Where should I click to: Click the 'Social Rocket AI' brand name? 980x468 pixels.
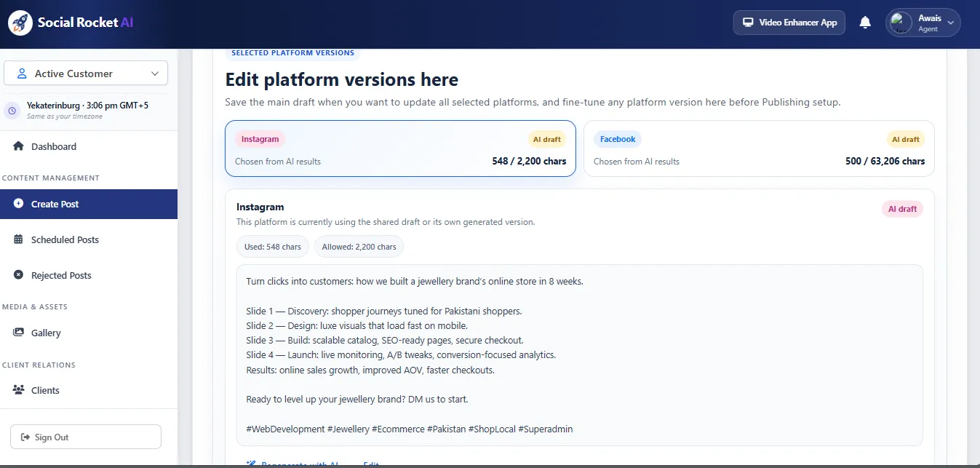pos(85,23)
